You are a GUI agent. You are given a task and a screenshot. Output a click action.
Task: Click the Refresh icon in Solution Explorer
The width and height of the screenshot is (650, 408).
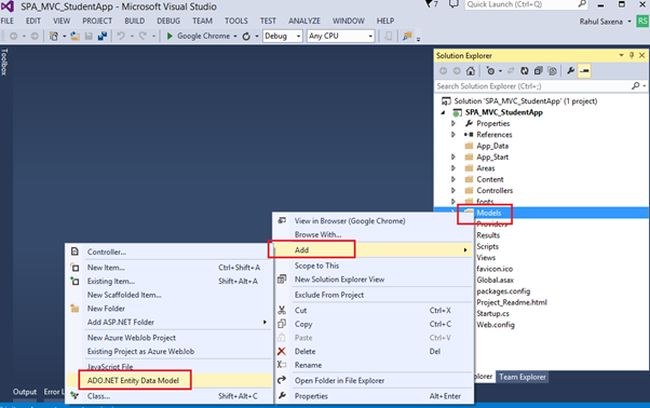coord(524,71)
